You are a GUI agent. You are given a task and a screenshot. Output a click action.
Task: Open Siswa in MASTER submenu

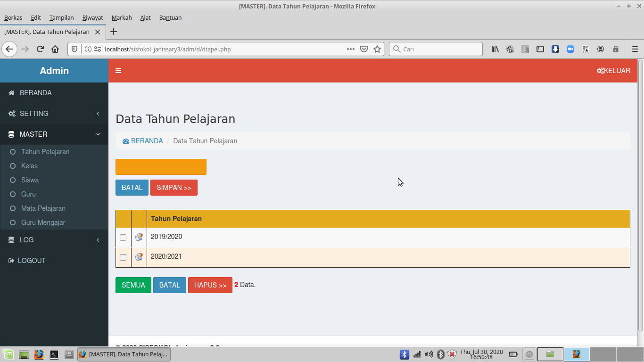pos(30,180)
